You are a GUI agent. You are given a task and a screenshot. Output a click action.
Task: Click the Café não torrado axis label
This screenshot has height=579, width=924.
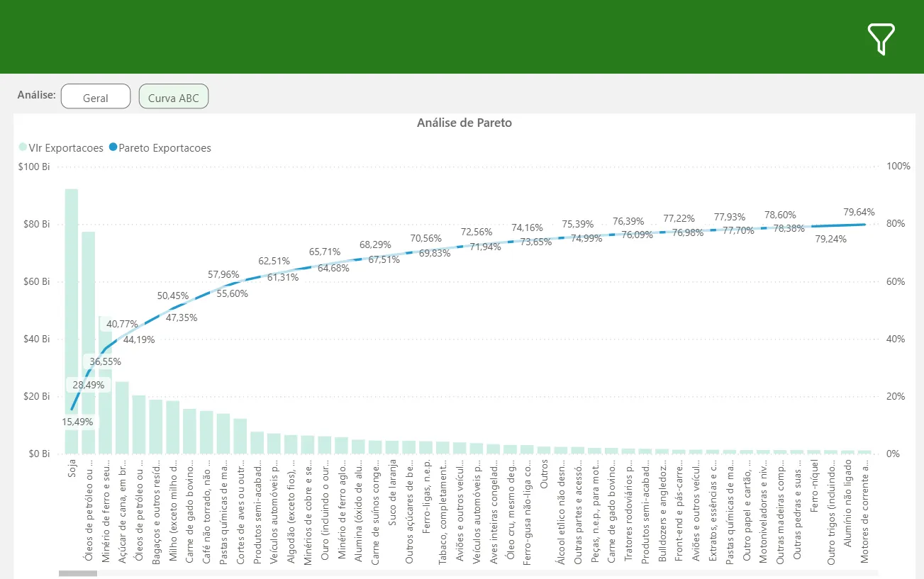[x=206, y=512]
